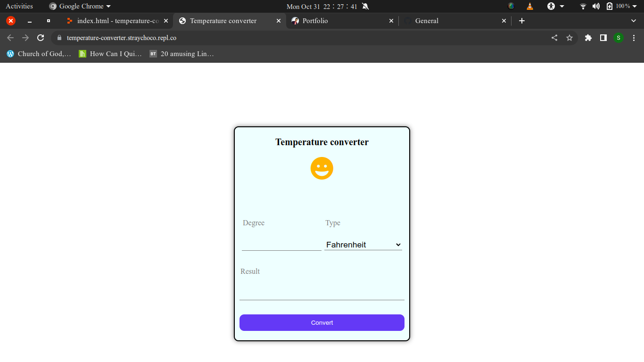Viewport: 644px width, 362px height.
Task: Open a new tab with the plus button
Action: (x=521, y=21)
